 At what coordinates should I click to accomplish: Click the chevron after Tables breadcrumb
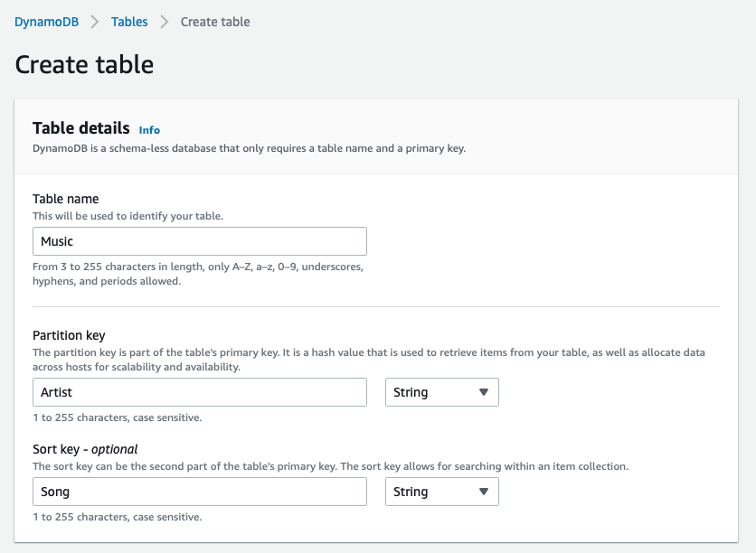pos(164,22)
